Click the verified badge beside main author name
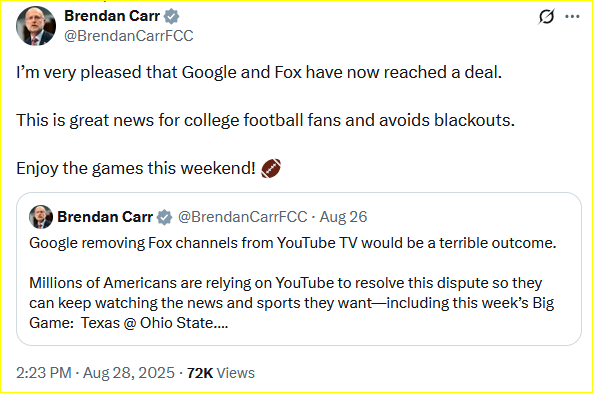 [x=171, y=16]
